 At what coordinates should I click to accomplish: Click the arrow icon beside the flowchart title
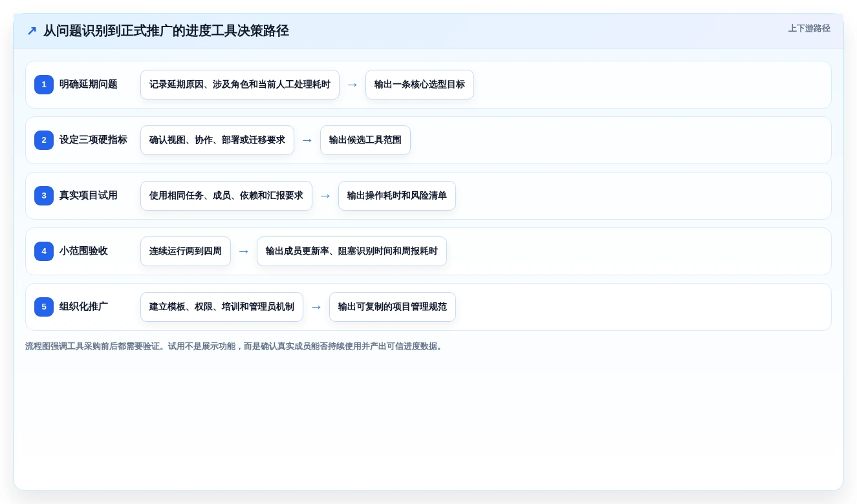click(32, 30)
